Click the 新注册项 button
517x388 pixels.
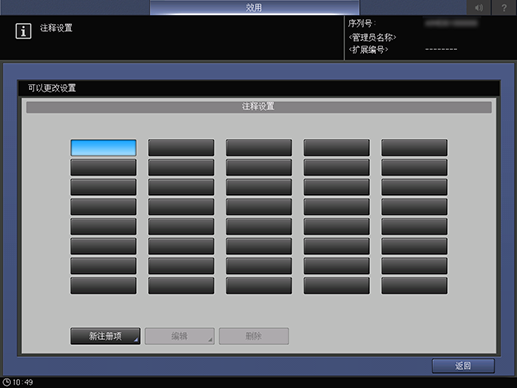pyautogui.click(x=105, y=336)
